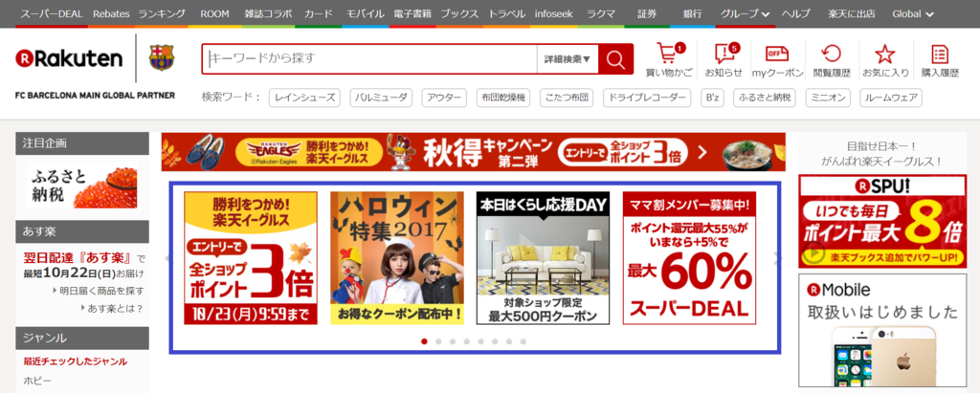Image resolution: width=980 pixels, height=393 pixels.
Task: Select search word ルームウェア
Action: [891, 98]
